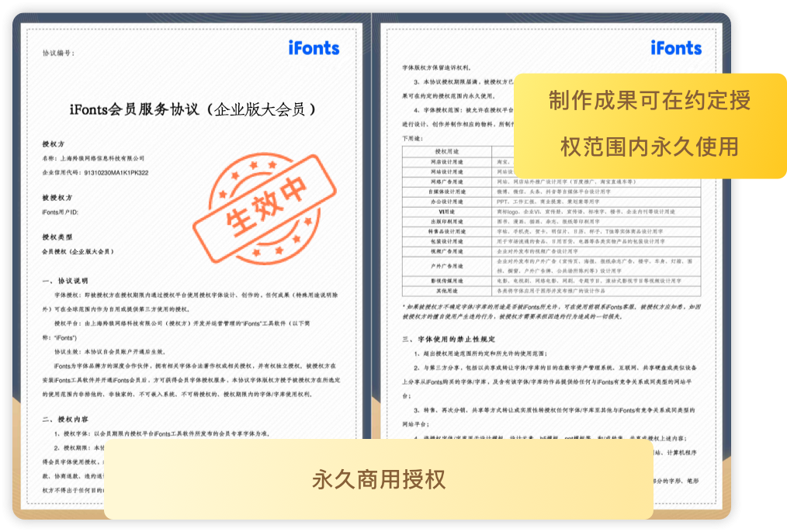Click the 视频广告用途 table row

551,251
